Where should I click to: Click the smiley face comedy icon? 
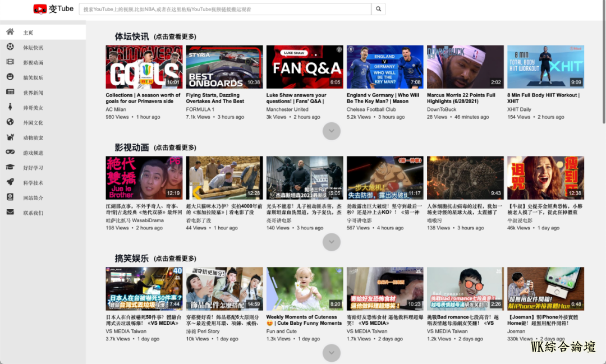click(x=10, y=77)
